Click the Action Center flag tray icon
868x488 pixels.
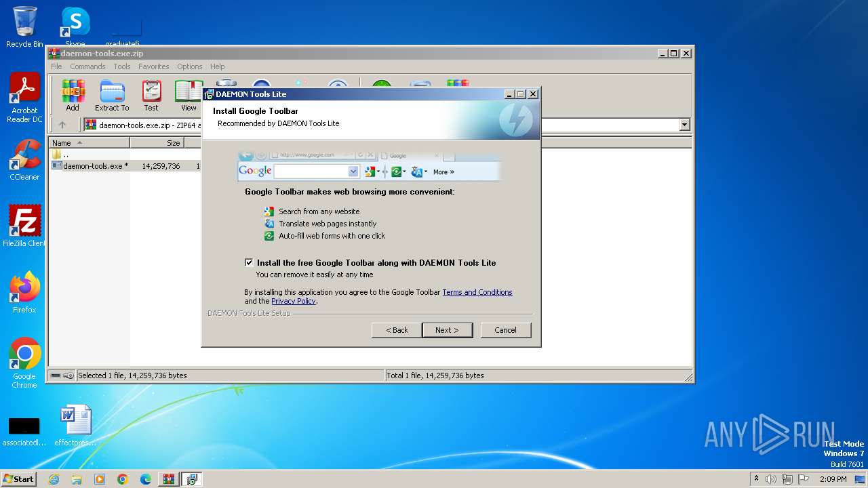click(x=804, y=479)
